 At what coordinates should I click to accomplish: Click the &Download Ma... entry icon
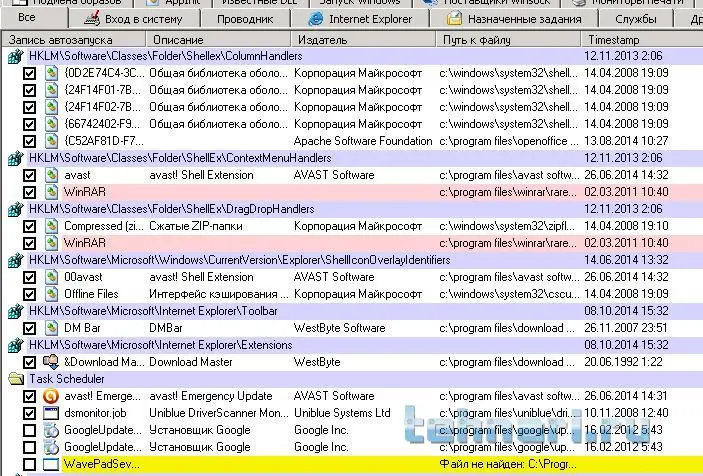pos(51,362)
